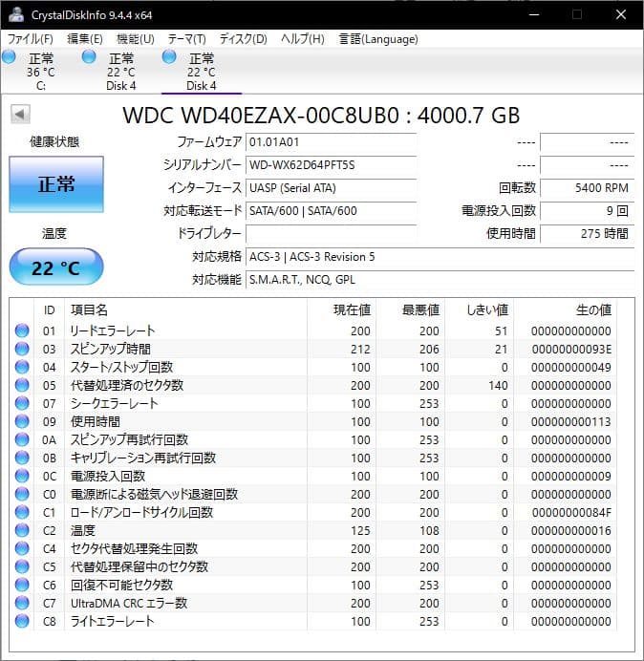This screenshot has height=661, width=644.
Task: Click status orb of row 0B キャリブレーション再試行回数
Action: [x=22, y=458]
